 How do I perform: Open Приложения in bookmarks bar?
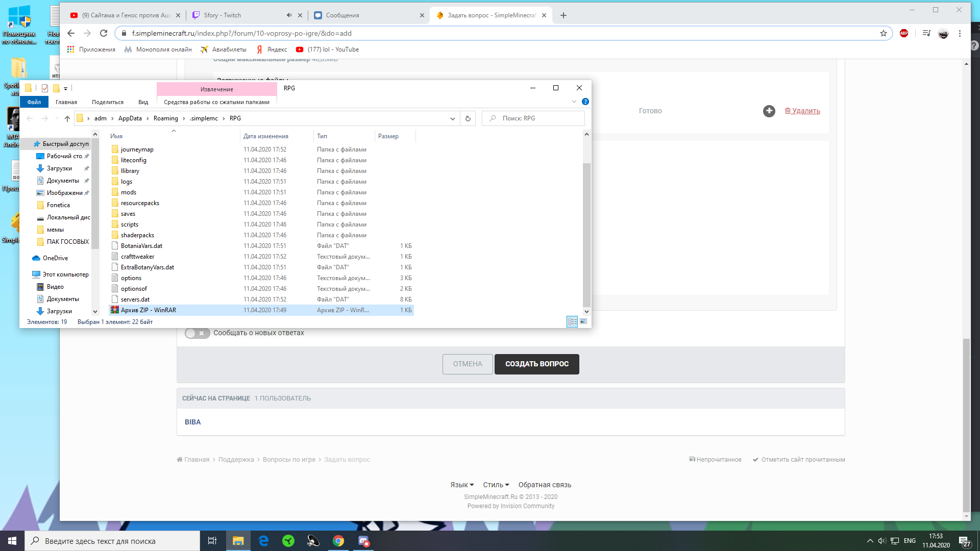(x=91, y=49)
